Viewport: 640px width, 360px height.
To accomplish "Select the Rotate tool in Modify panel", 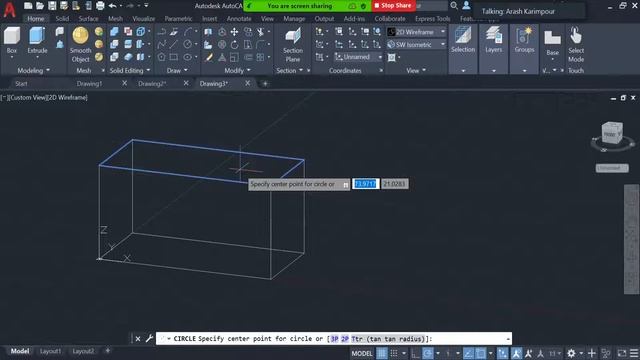I will (234, 44).
